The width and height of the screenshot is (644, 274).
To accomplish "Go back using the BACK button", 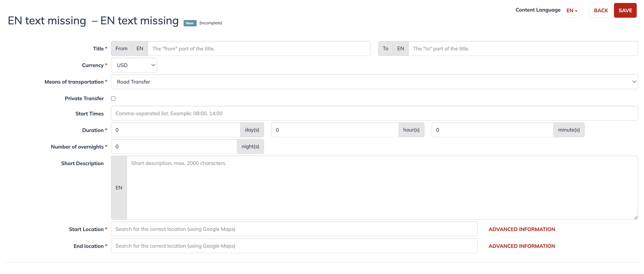I will 601,10.
